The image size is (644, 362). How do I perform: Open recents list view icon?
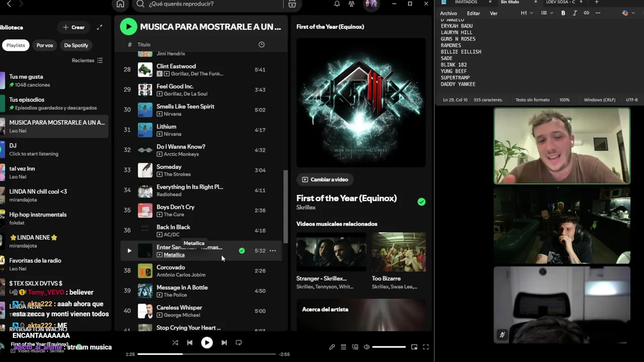(100, 60)
